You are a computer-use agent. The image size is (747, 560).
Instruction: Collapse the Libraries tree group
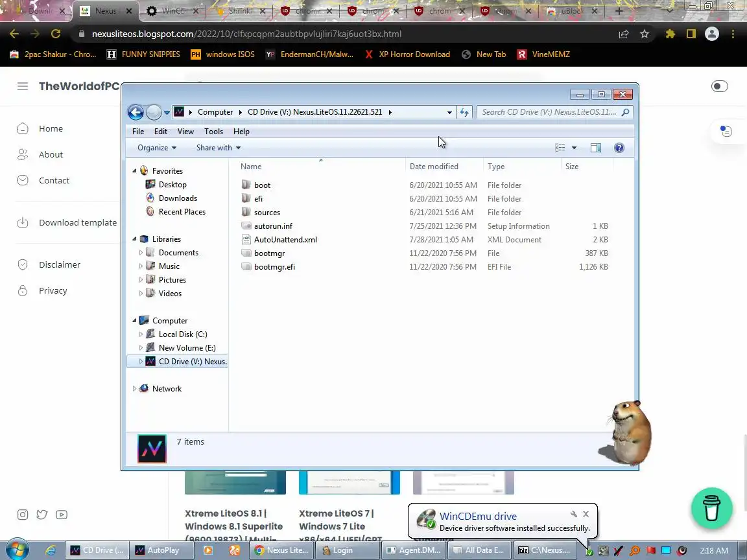coord(134,239)
